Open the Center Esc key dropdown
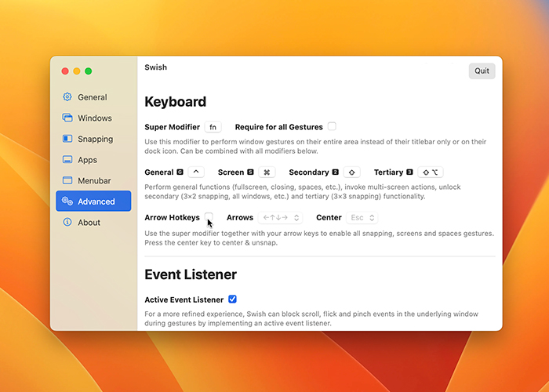The image size is (549, 392). pos(362,218)
